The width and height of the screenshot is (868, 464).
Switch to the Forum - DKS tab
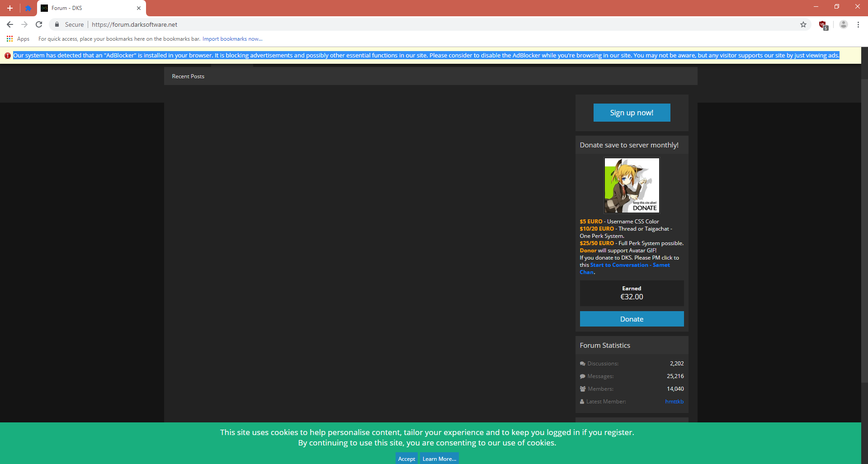click(91, 8)
